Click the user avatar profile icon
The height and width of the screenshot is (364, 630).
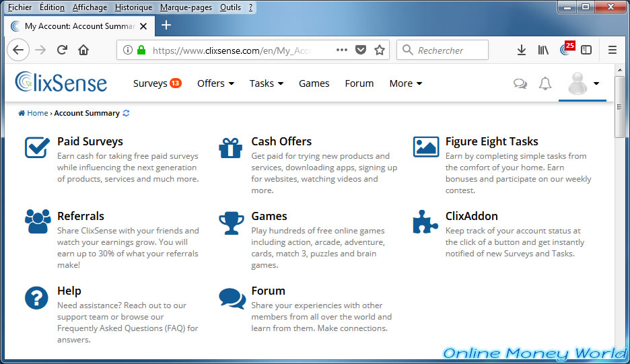pyautogui.click(x=577, y=83)
